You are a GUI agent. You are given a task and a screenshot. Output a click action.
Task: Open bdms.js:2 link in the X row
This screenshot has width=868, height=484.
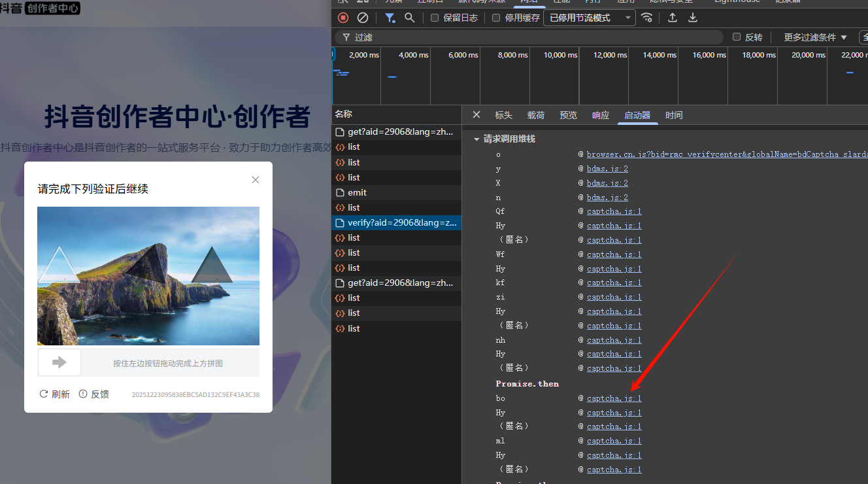pyautogui.click(x=607, y=183)
